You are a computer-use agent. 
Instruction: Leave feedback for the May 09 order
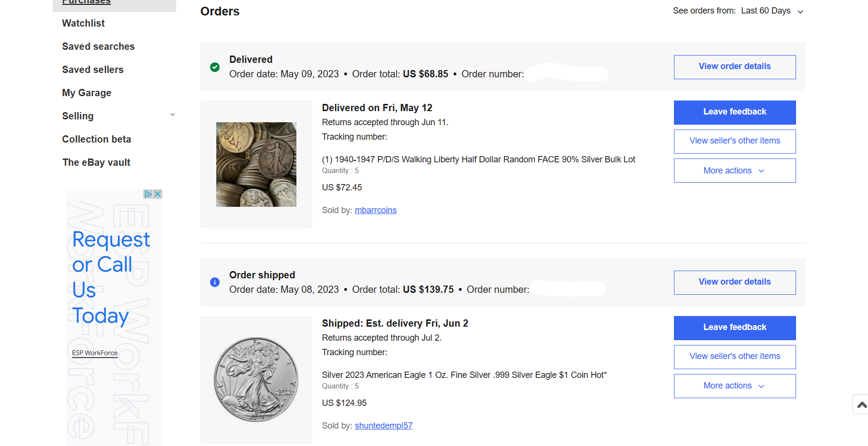point(734,112)
